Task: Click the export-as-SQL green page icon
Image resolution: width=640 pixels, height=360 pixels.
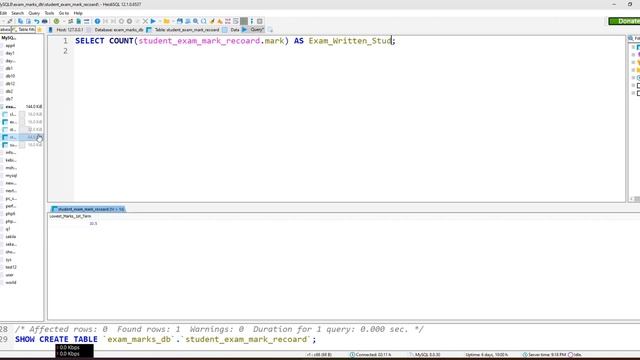Action: (78, 21)
